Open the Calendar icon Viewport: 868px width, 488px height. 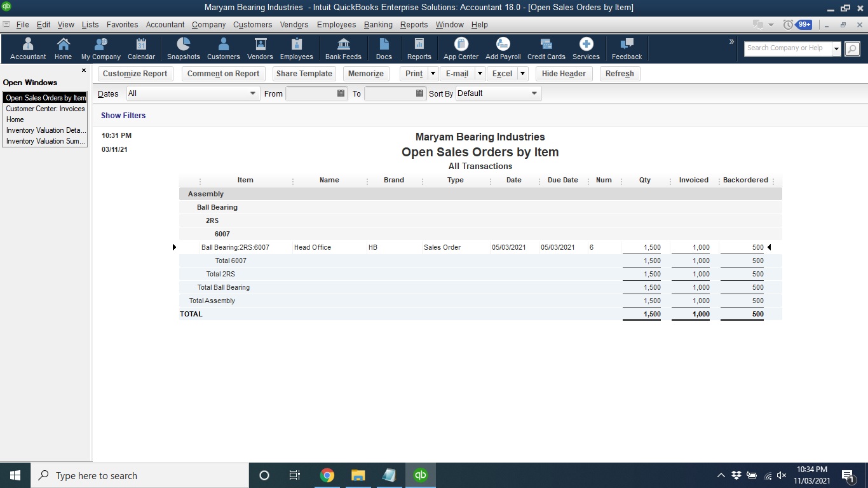140,48
